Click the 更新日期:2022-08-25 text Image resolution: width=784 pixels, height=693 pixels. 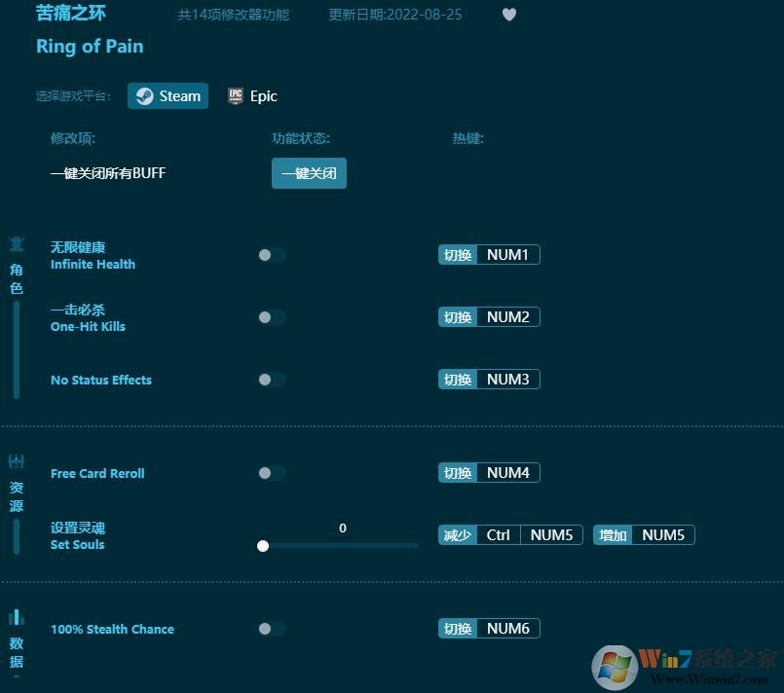click(395, 15)
